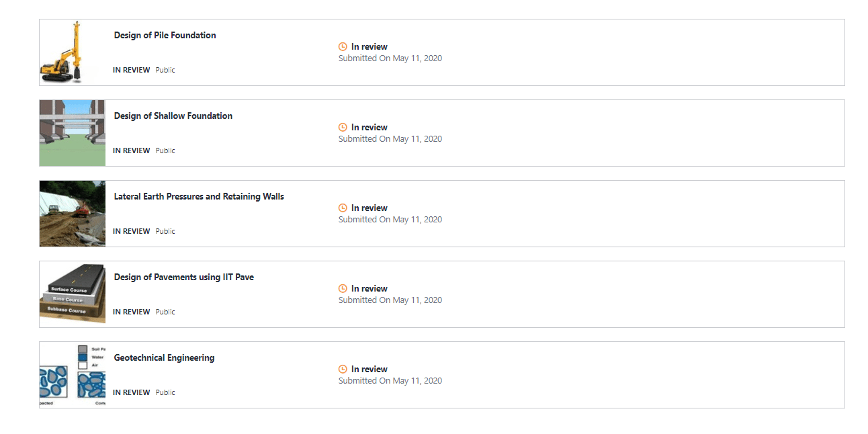Viewport: 868px width, 434px height.
Task: Open the Design of Shallow Foundation thumbnail
Action: click(x=72, y=133)
